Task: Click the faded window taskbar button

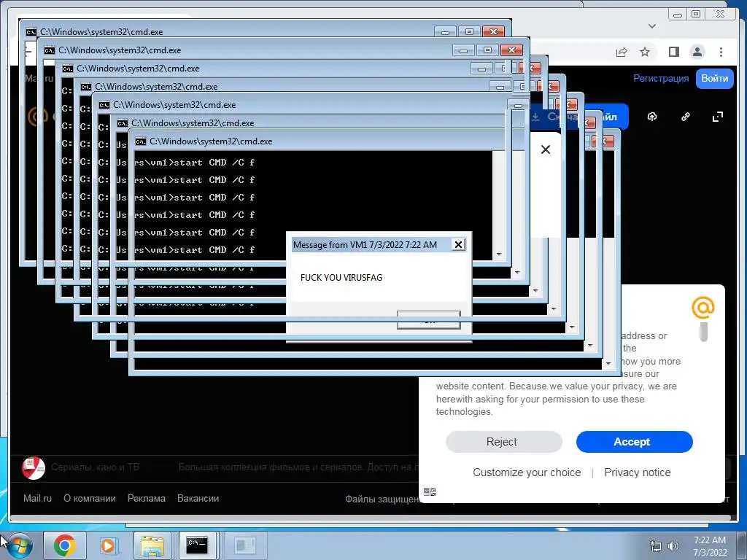Action: click(x=245, y=545)
